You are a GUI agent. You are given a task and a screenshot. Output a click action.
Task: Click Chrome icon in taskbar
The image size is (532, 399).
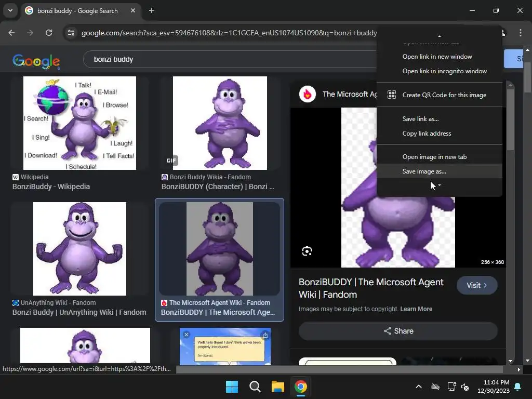[301, 387]
